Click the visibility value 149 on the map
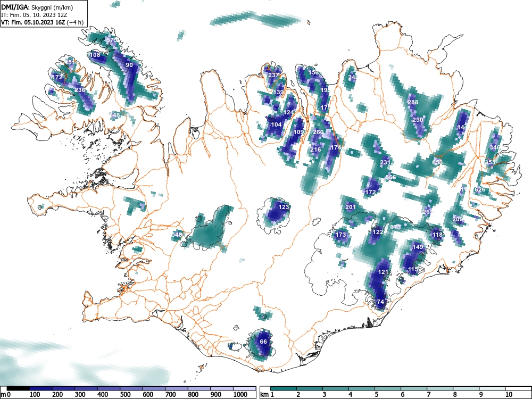Screen dimensions: 532x399 pyautogui.click(x=418, y=247)
